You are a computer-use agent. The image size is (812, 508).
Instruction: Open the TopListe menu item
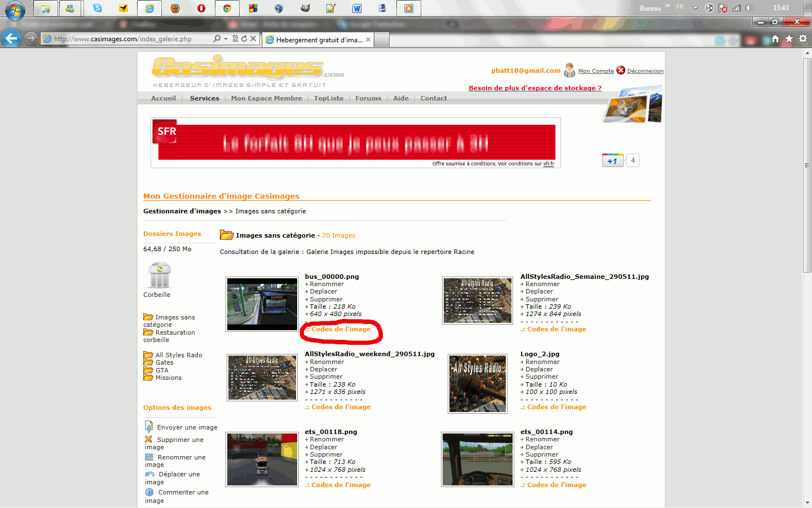tap(329, 98)
